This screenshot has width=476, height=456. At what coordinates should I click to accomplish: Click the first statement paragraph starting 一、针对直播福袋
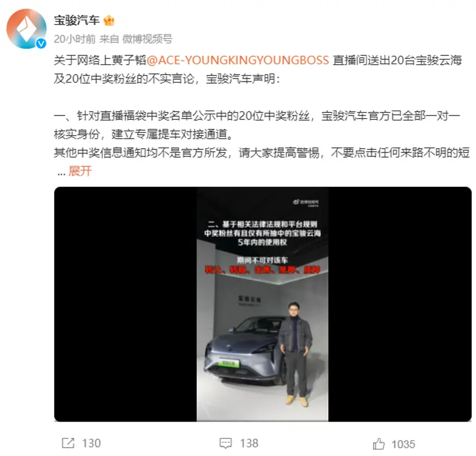[x=257, y=125]
